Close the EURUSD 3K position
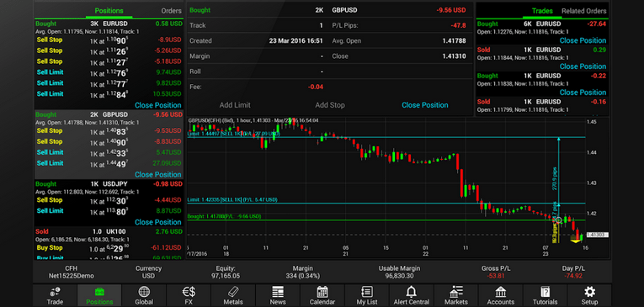The image size is (644, 307). tap(158, 105)
